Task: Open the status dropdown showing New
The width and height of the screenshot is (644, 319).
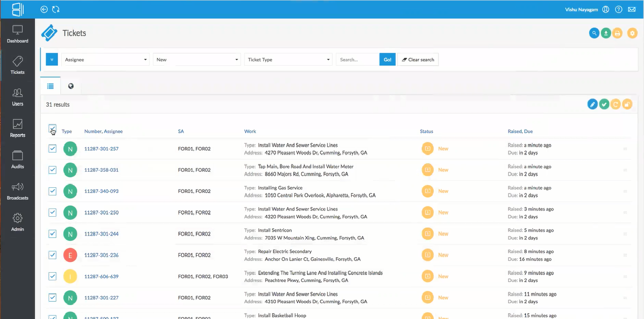Action: click(x=197, y=59)
